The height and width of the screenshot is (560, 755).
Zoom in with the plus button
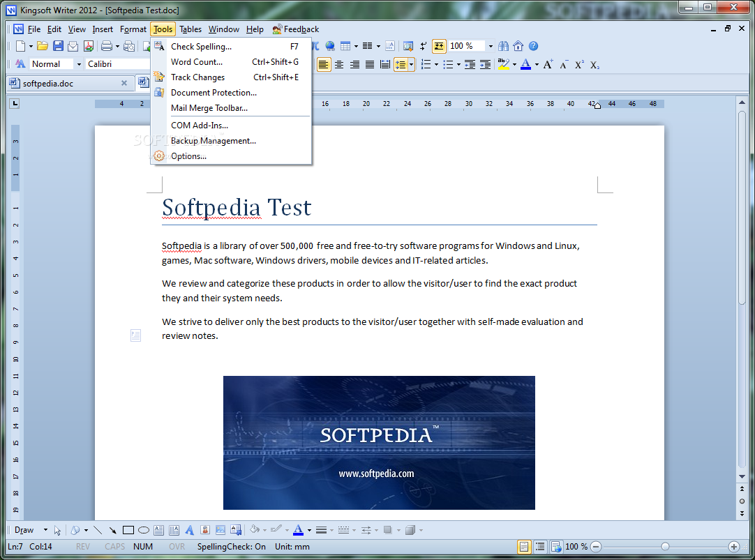(734, 547)
